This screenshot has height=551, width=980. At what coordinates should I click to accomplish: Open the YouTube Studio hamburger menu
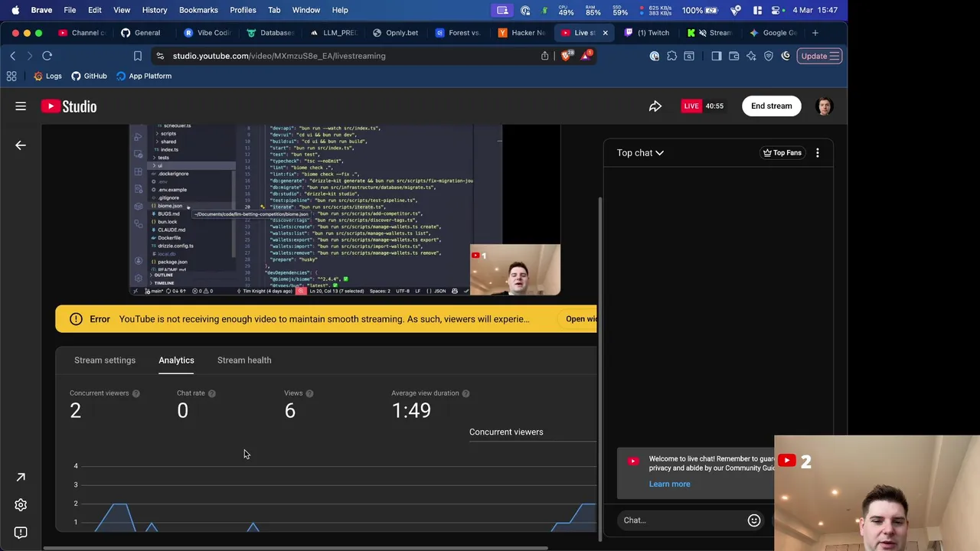point(21,106)
